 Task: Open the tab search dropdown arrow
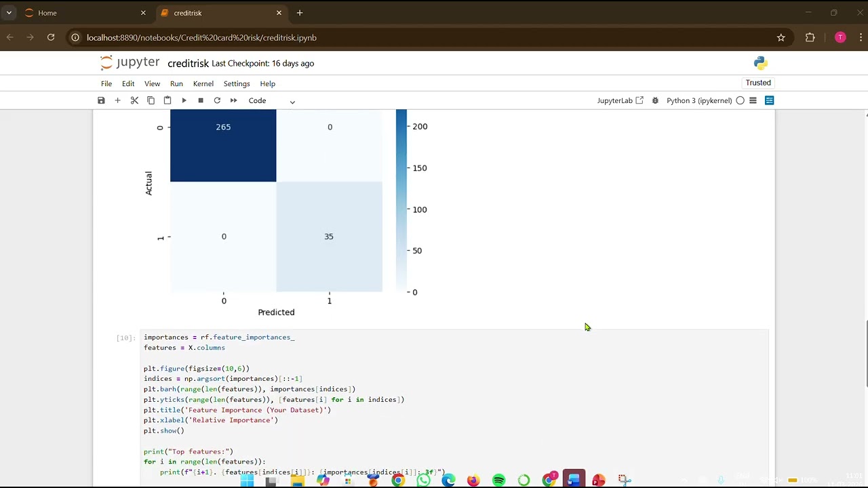click(9, 13)
